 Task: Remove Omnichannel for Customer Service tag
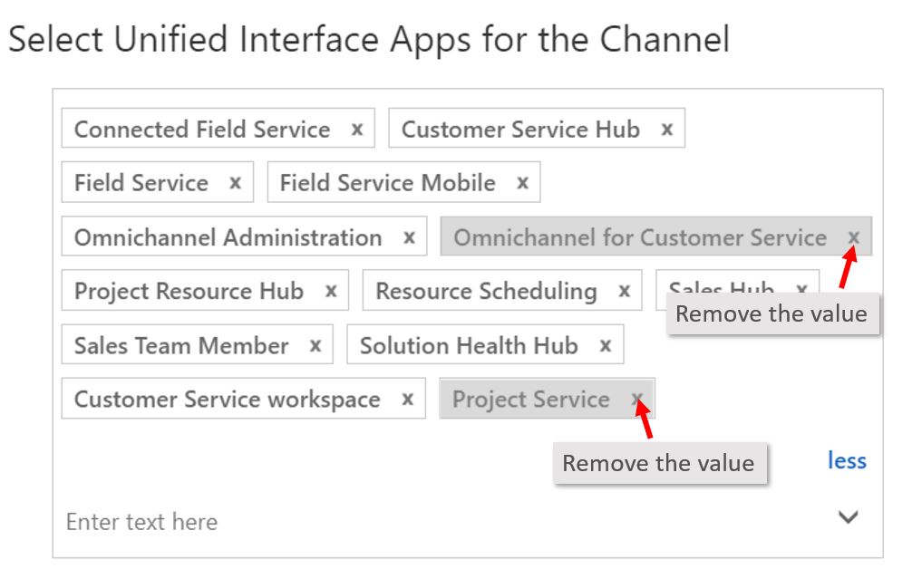(x=854, y=237)
